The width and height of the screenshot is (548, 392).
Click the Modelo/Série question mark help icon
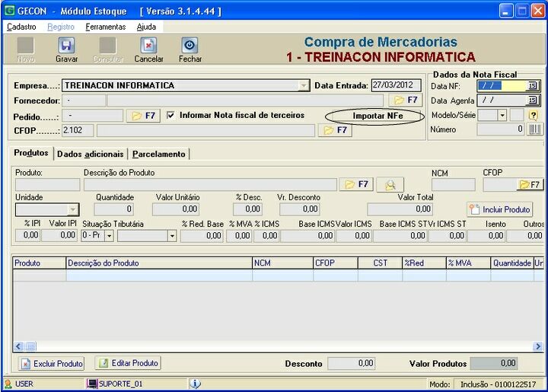point(533,115)
